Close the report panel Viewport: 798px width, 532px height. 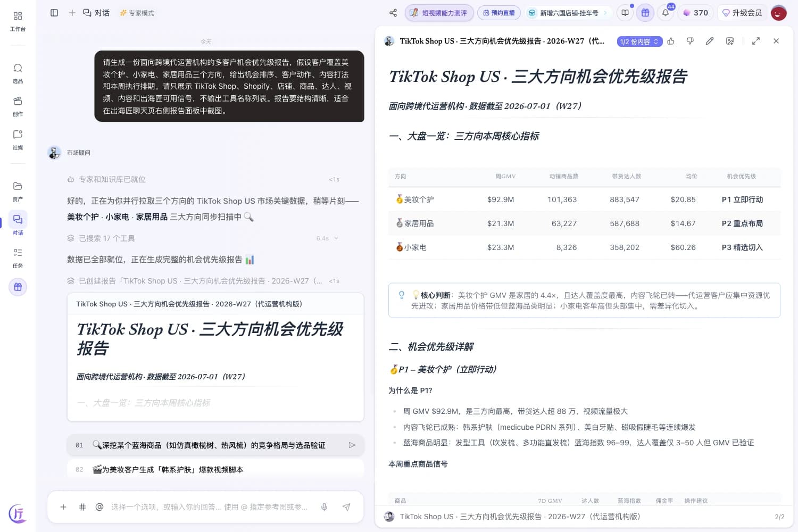[x=776, y=41]
